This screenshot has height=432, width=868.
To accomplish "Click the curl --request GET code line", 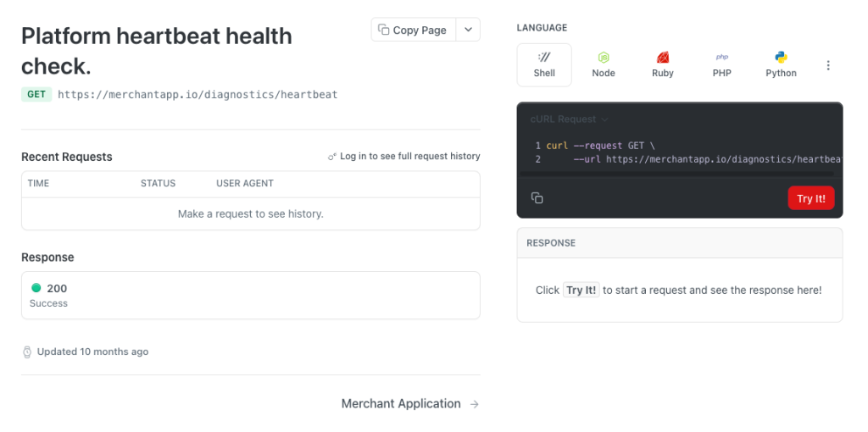I will pos(600,146).
